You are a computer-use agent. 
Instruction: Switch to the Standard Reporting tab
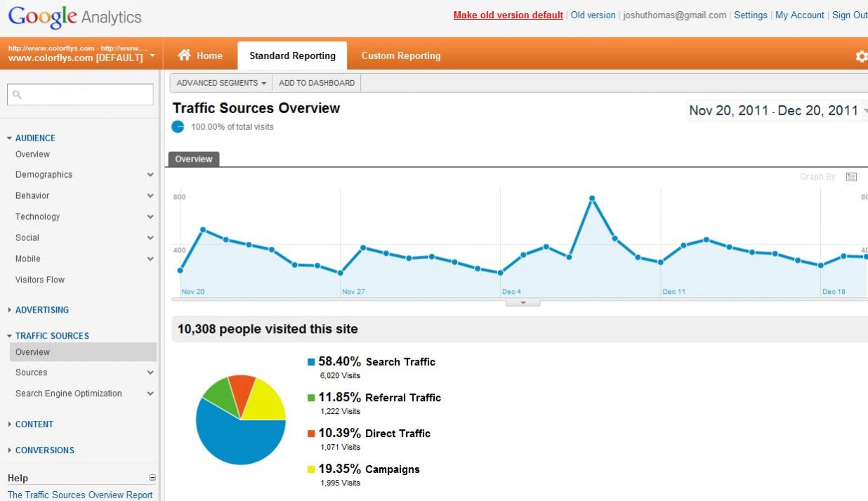coord(292,56)
